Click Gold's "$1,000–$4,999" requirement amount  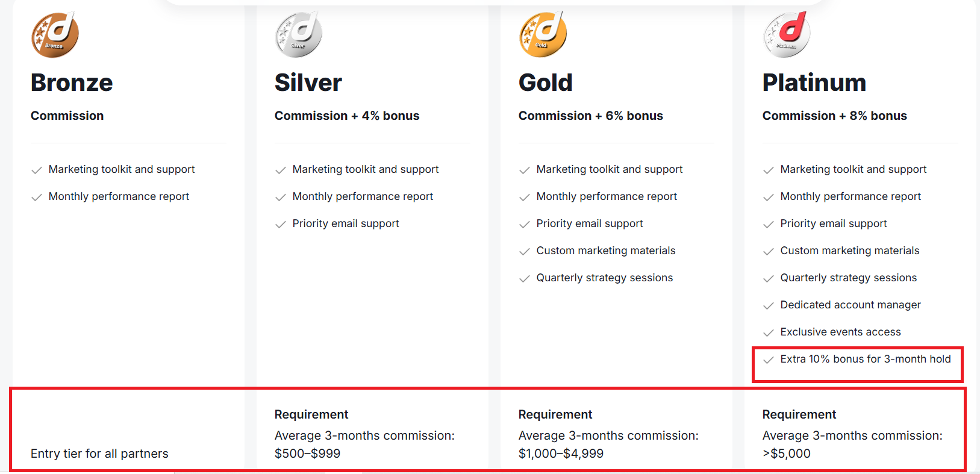[561, 454]
